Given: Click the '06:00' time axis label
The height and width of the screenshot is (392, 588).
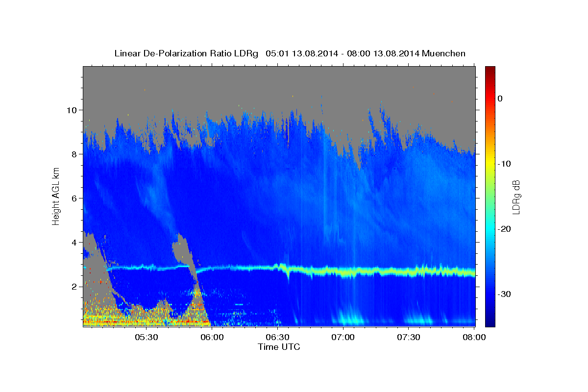Looking at the screenshot, I should click(x=212, y=337).
